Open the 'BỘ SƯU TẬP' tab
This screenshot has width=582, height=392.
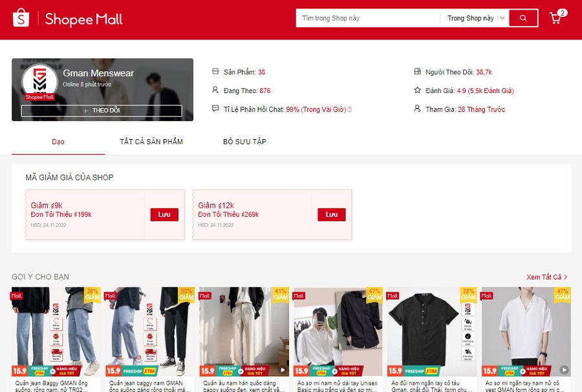point(244,142)
